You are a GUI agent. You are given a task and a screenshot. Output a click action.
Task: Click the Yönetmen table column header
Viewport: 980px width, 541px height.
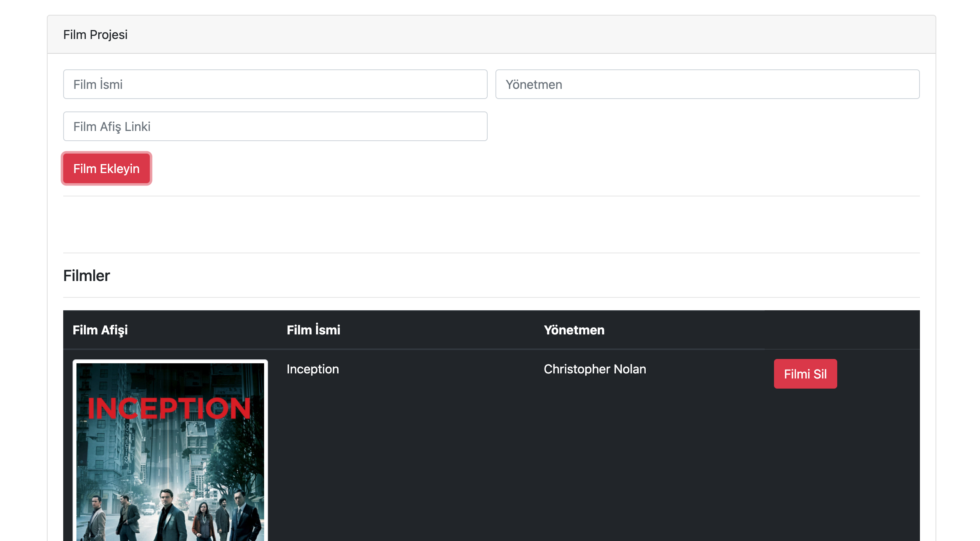pos(574,330)
